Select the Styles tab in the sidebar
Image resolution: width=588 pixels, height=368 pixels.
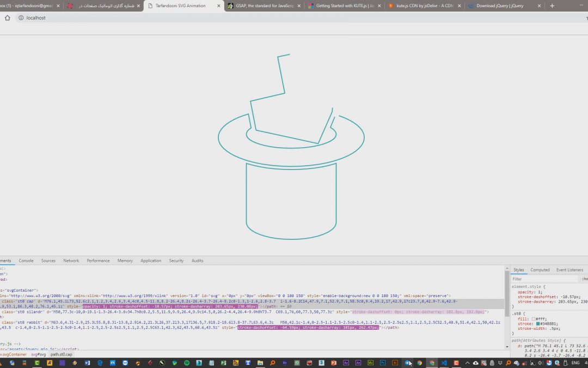519,270
